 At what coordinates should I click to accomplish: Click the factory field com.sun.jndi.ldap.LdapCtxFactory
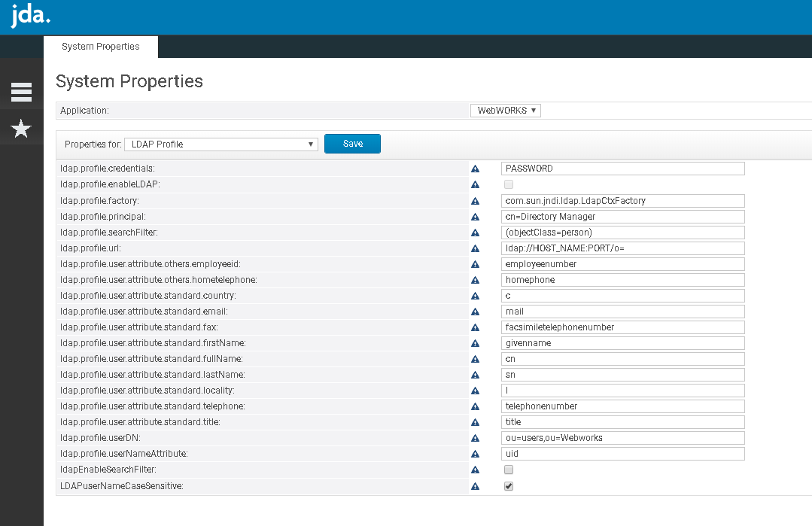pyautogui.click(x=623, y=201)
